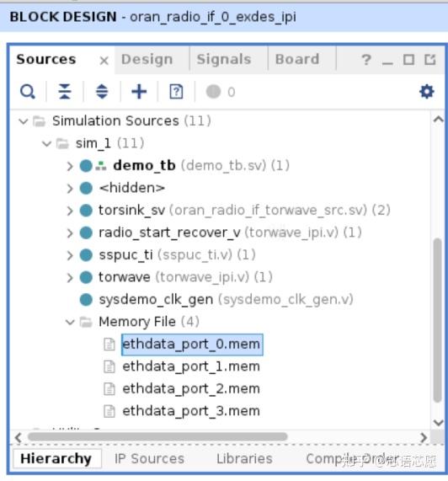Click the ethdata_port_2.mem file icon

click(x=109, y=388)
